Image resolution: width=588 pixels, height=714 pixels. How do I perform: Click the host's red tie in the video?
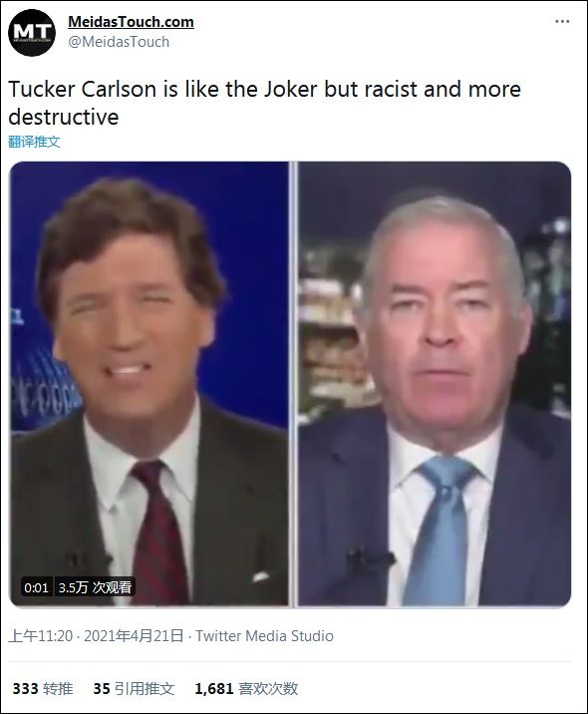[159, 533]
